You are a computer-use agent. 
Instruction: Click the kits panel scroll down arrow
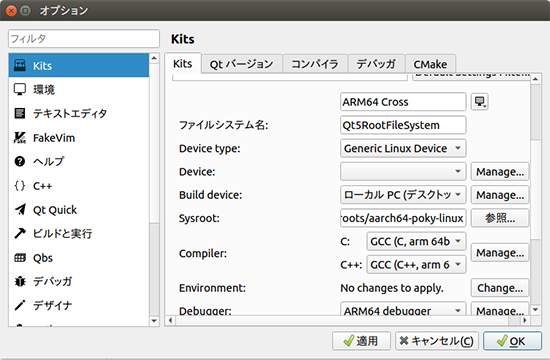535,309
